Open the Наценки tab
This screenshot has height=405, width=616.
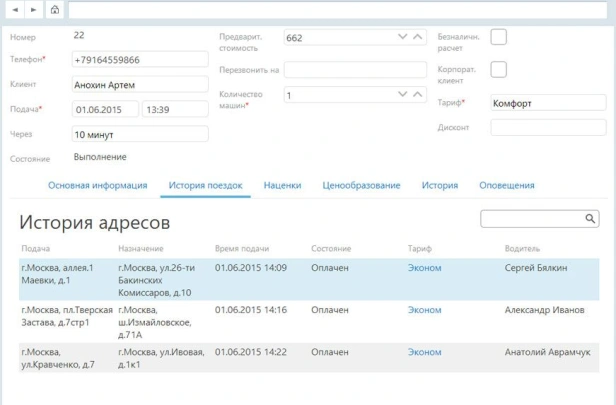[x=282, y=185]
